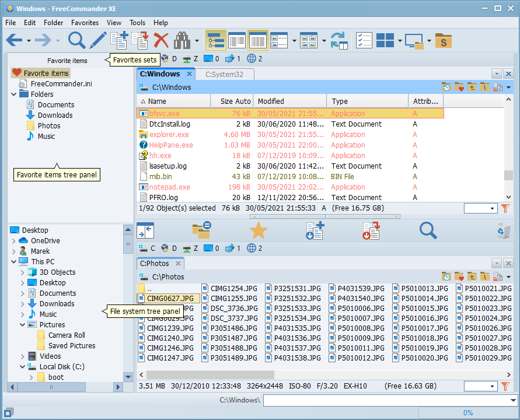Open the filter combo box in C:\Windows status bar
This screenshot has height=420, width=520.
(x=480, y=208)
